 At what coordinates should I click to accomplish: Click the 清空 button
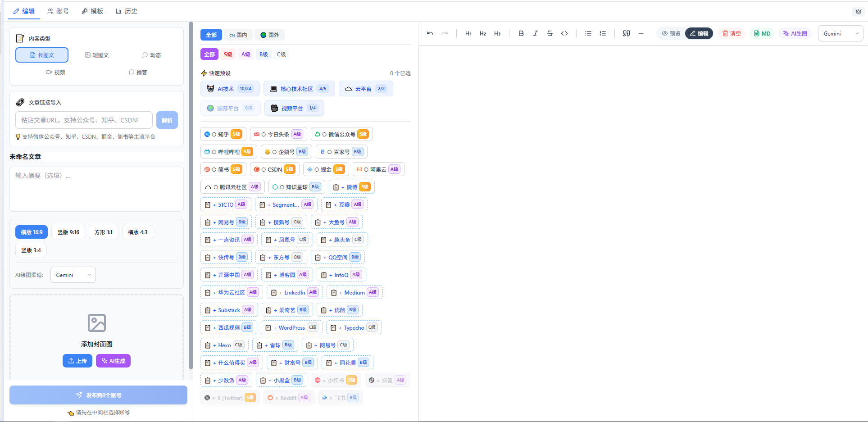732,33
